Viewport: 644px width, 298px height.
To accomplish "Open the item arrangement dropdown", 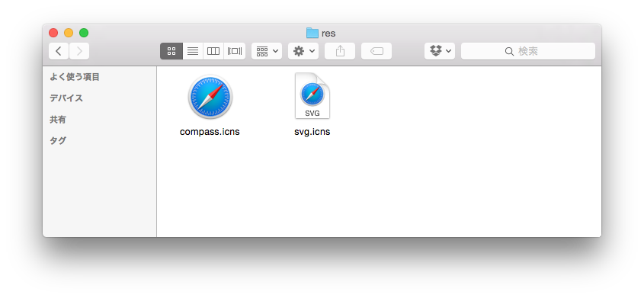I will 267,51.
